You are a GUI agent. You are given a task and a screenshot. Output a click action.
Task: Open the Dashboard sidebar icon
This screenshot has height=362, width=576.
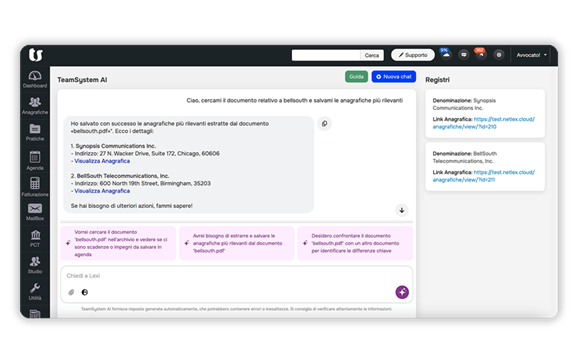[35, 79]
